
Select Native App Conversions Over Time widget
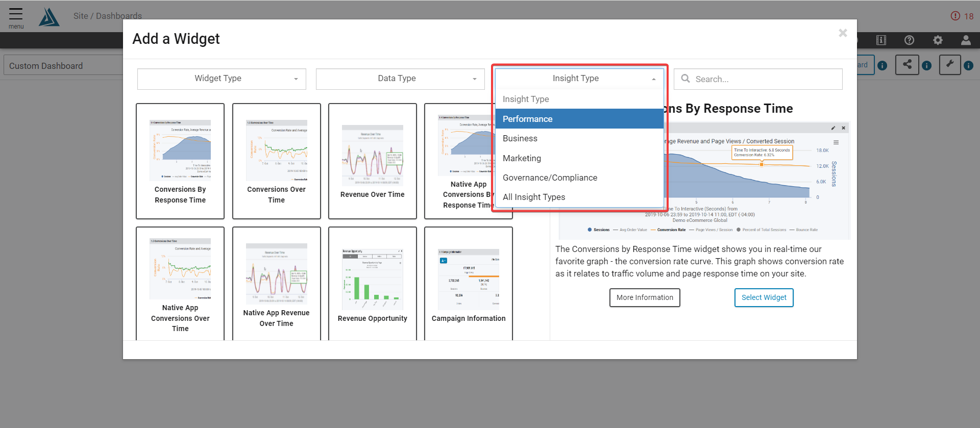pos(180,284)
